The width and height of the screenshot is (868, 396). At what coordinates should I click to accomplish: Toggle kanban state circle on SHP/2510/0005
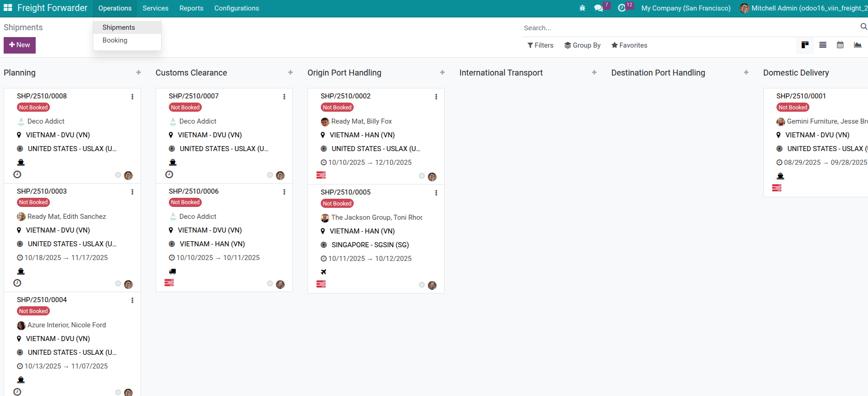click(422, 285)
